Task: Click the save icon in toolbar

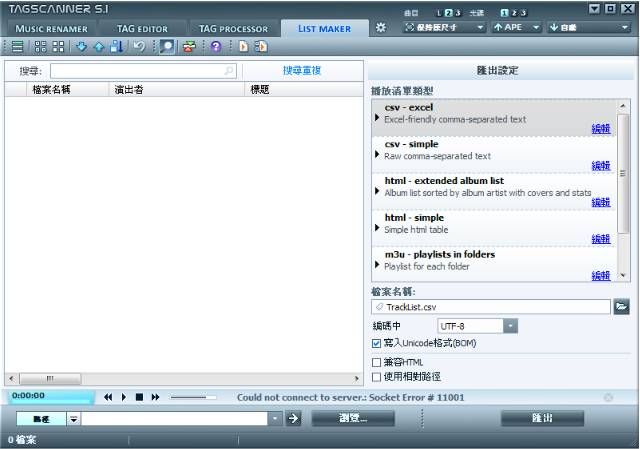Action: [117, 47]
